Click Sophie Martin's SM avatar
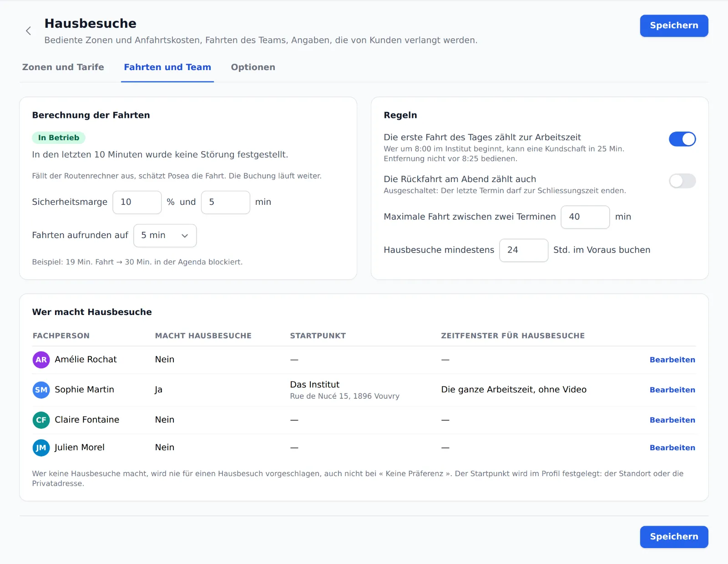 [x=41, y=390]
